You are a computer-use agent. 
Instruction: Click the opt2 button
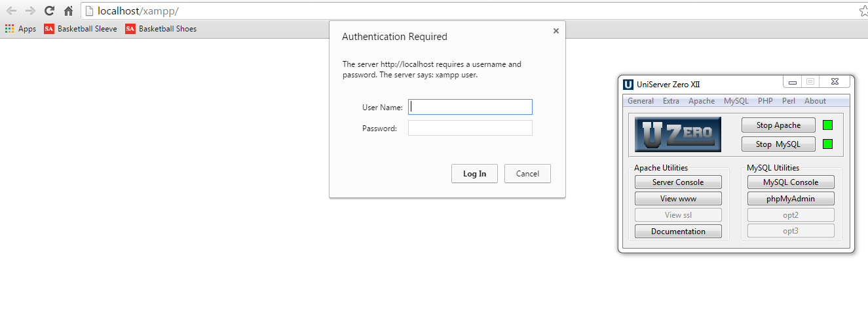791,215
